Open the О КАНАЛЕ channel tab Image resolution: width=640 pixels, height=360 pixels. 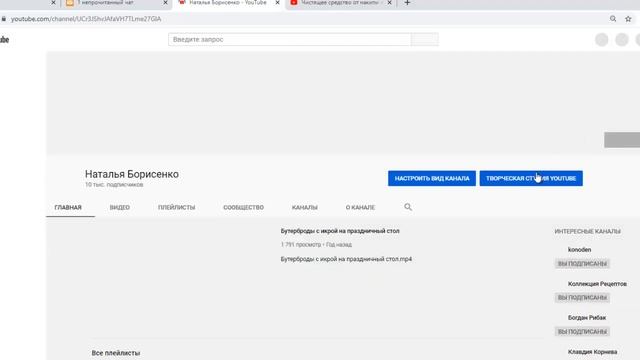point(360,207)
